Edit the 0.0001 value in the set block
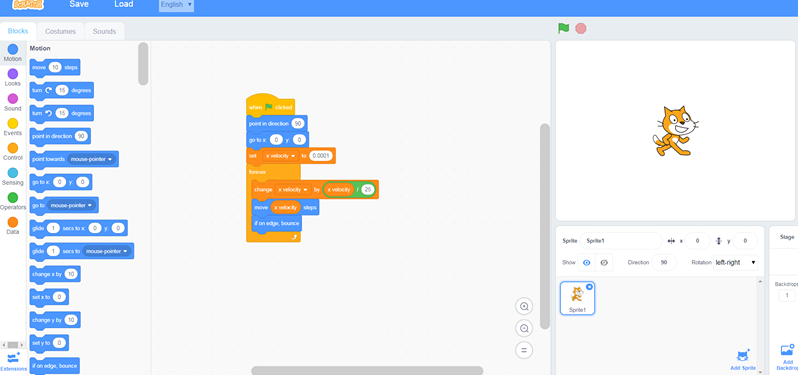Viewport: 798px width, 375px height. (x=321, y=156)
